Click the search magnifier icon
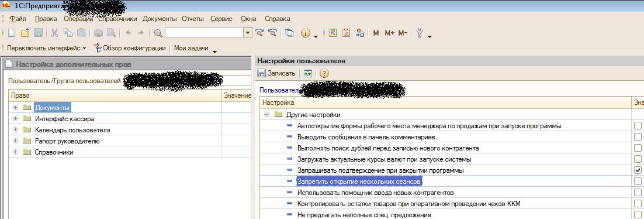Viewport: 644px width, 219px height. 158,33
